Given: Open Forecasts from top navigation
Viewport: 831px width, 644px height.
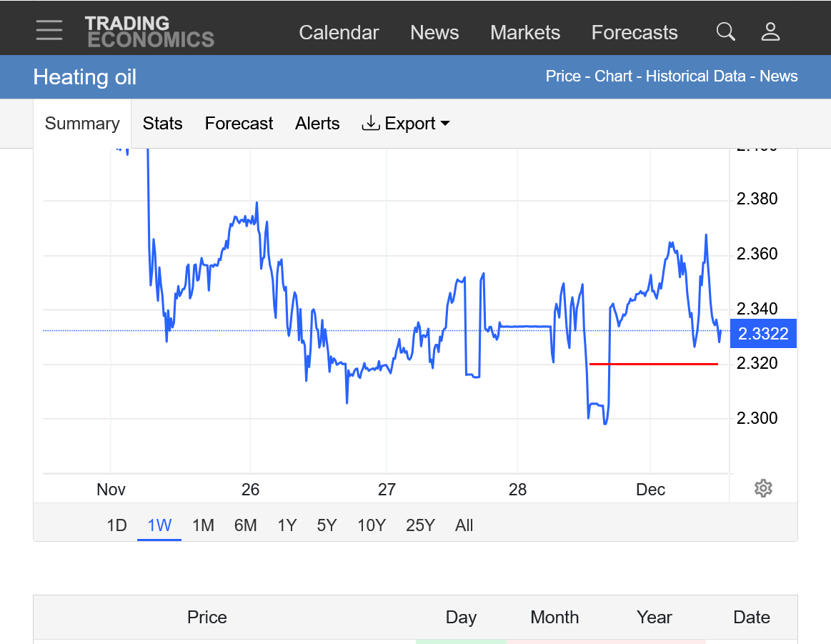Looking at the screenshot, I should click(634, 33).
